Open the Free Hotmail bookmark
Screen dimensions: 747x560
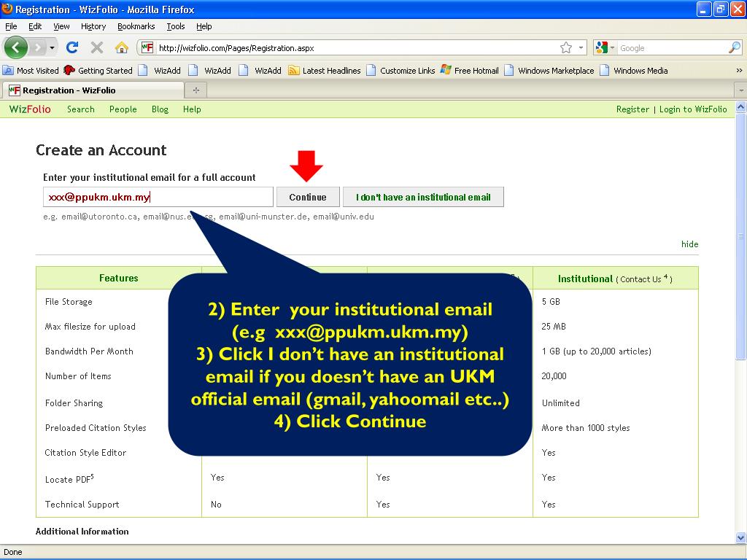click(470, 71)
